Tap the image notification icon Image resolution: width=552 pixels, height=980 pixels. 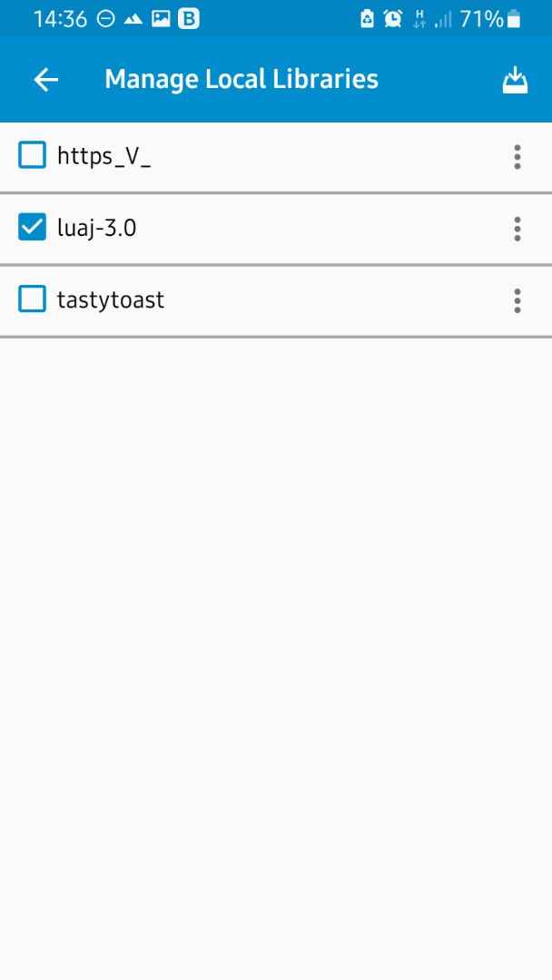click(161, 19)
